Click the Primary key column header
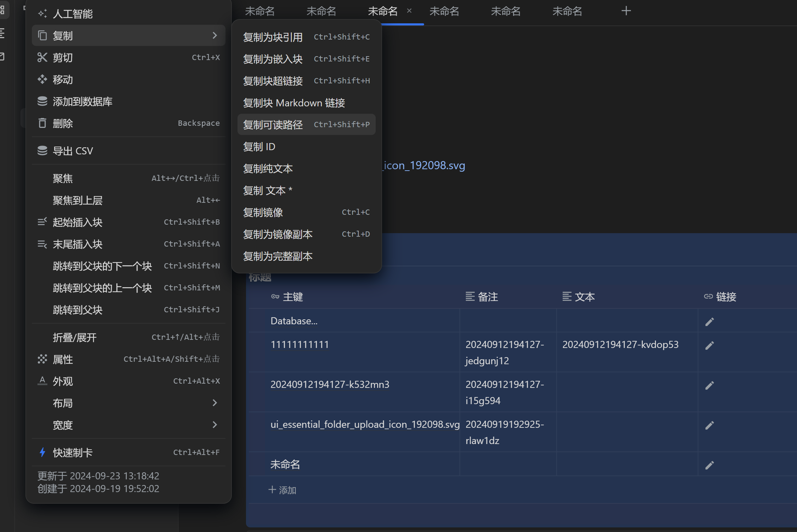This screenshot has width=797, height=532. click(x=292, y=297)
